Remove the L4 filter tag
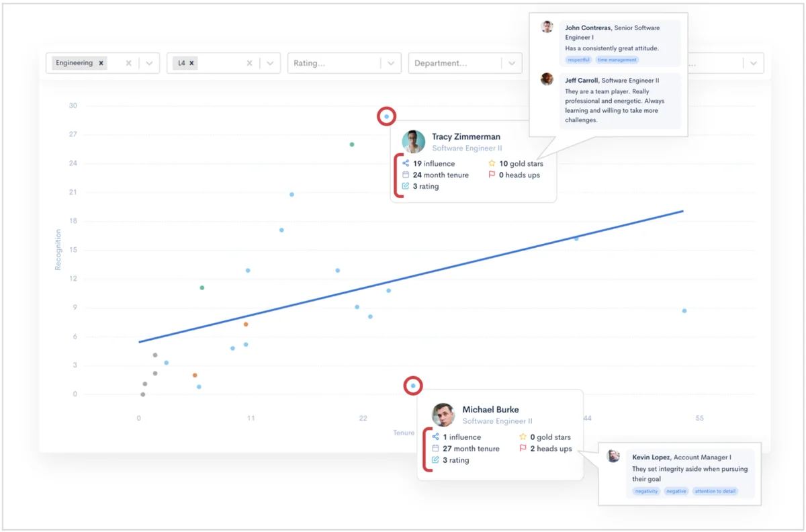Screen dimensions: 806x532 191,62
